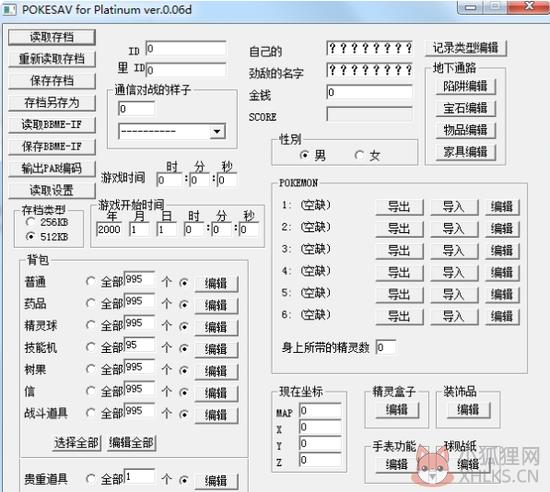The width and height of the screenshot is (550, 492).
Task: Click the 金钱 money field
Action: click(369, 92)
